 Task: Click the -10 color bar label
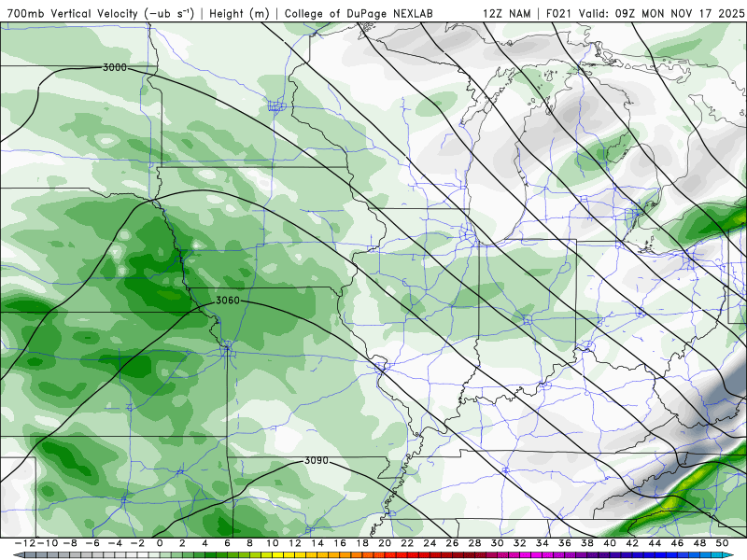click(x=48, y=543)
